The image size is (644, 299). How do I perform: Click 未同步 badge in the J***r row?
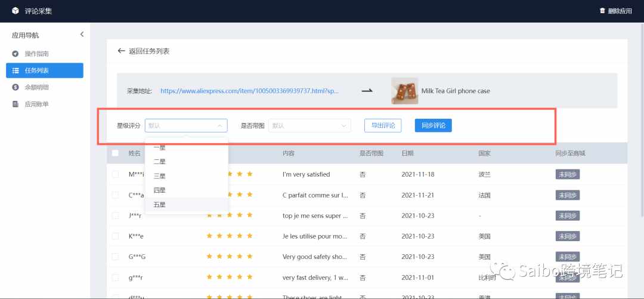coord(568,215)
